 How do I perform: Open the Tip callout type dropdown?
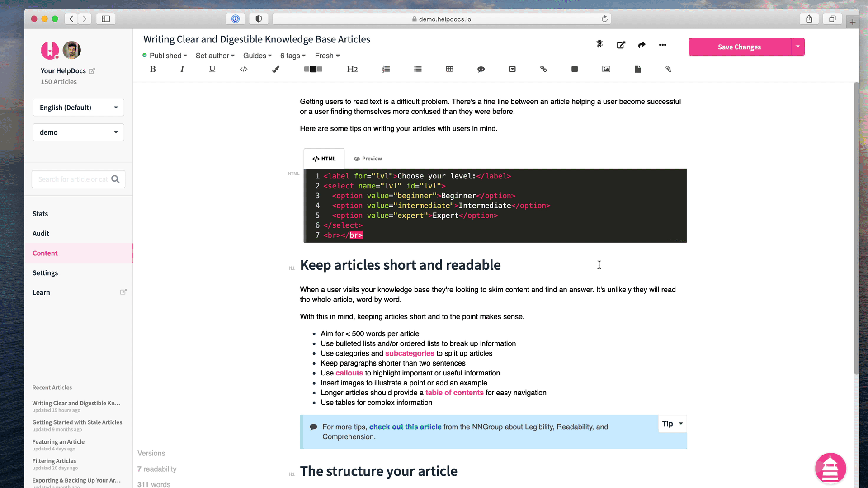(672, 424)
